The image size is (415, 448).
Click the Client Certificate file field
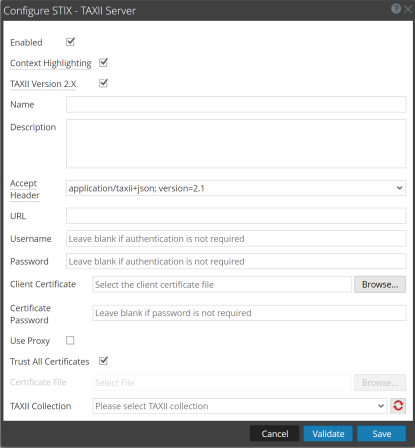pyautogui.click(x=222, y=284)
